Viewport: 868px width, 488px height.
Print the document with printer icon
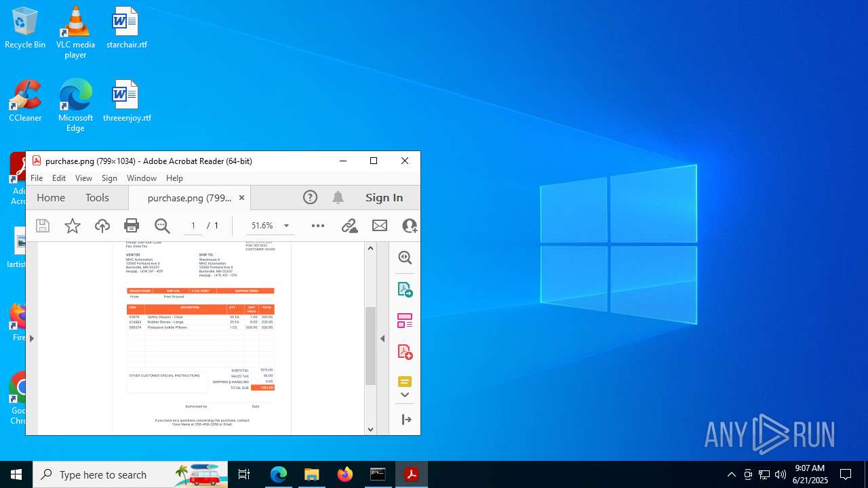[132, 226]
